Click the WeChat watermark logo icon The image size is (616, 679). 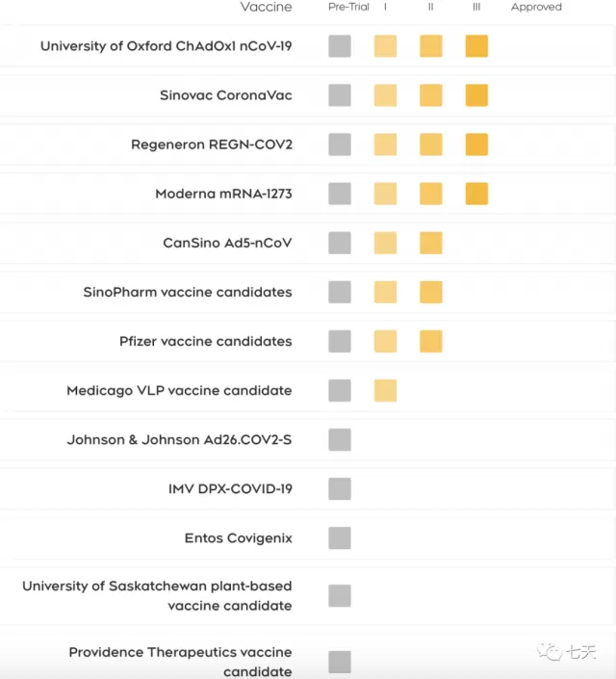[x=549, y=652]
